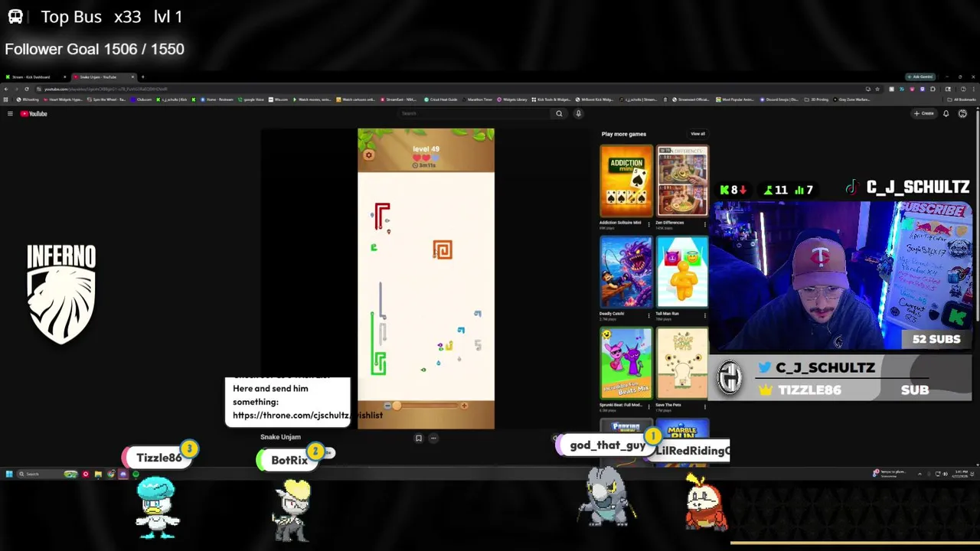The image size is (980, 551).
Task: Open the Spotify taskbar icon
Action: click(x=136, y=474)
